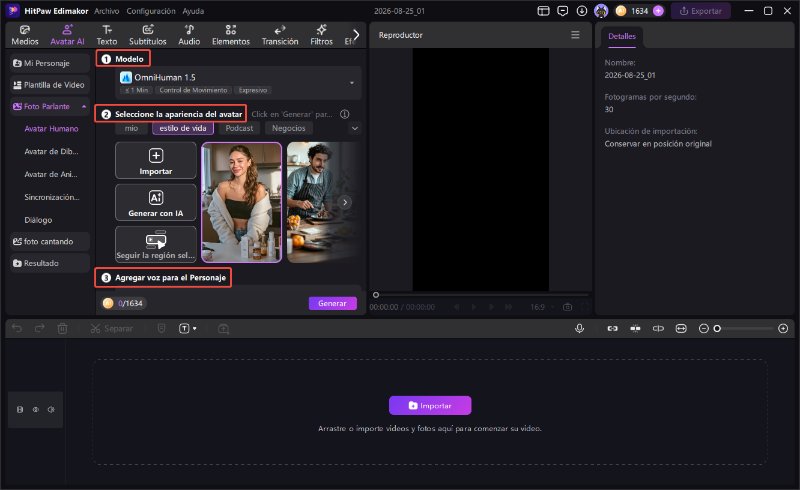Image resolution: width=800 pixels, height=490 pixels.
Task: Select the woman in cardigan avatar
Action: (x=241, y=203)
